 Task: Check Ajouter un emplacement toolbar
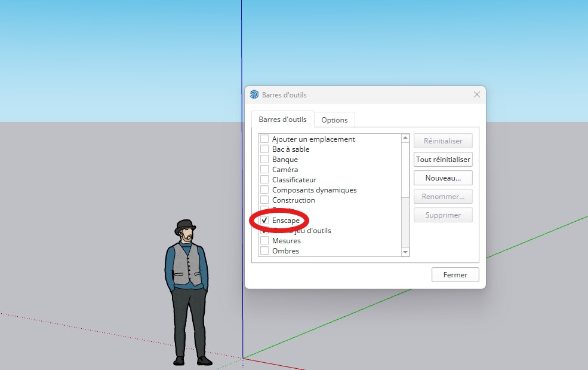click(264, 139)
